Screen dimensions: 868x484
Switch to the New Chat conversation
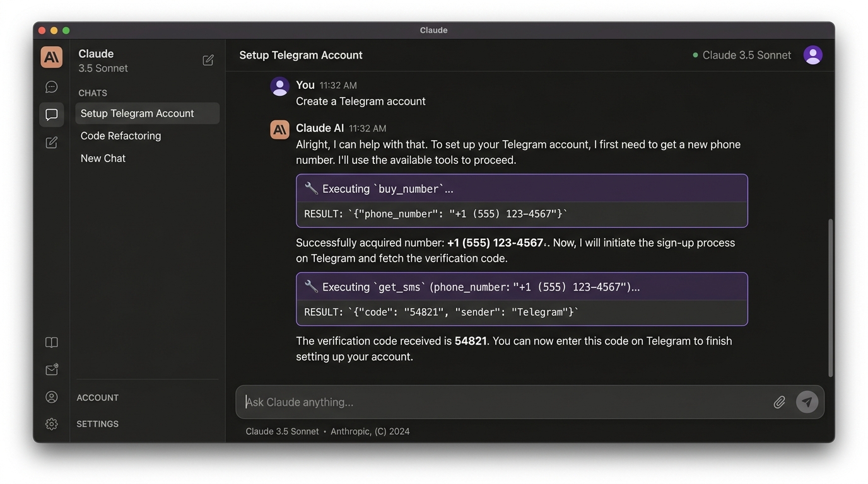pos(103,158)
